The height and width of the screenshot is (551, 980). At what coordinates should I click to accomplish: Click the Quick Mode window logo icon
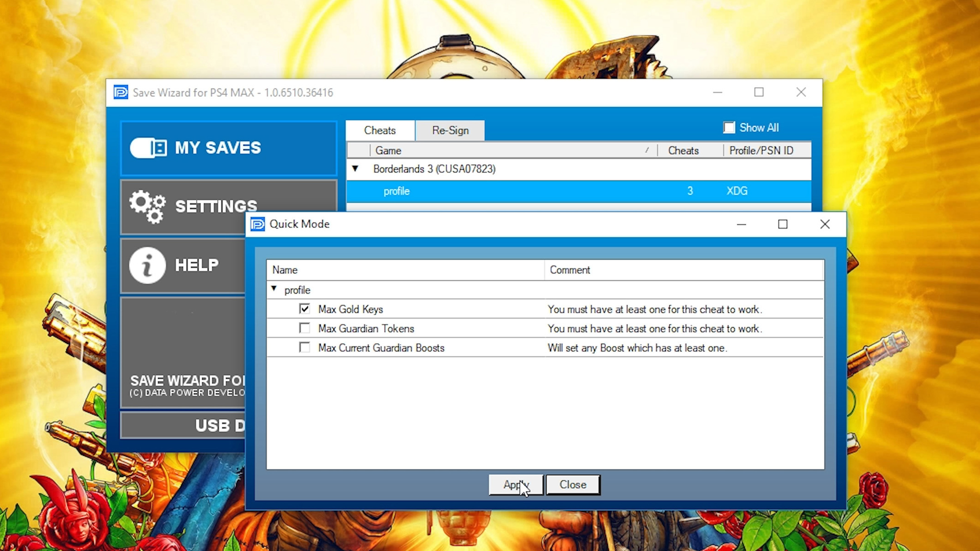click(258, 224)
